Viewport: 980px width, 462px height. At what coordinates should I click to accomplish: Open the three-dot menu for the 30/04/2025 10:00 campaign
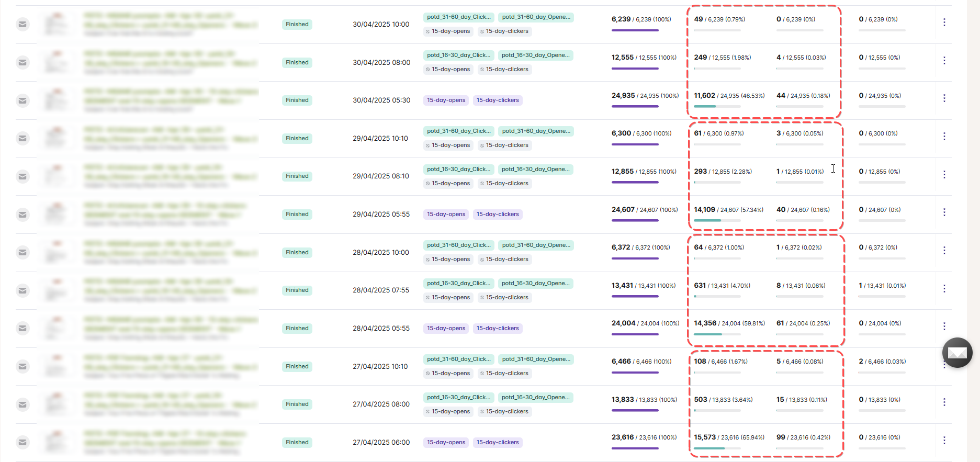click(x=944, y=22)
